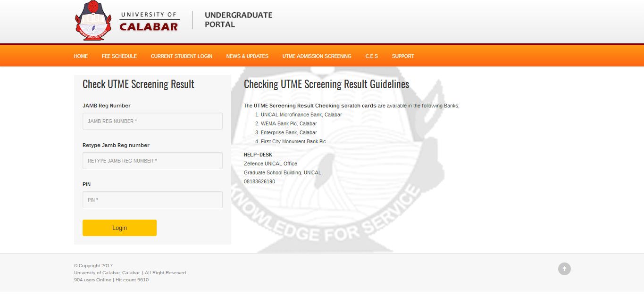This screenshot has height=295, width=644.
Task: Open the Support menu item
Action: 402,56
